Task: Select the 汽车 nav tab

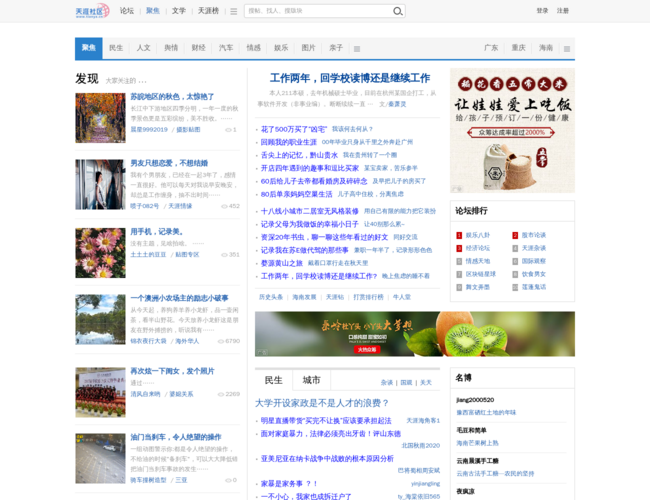Action: [x=226, y=48]
